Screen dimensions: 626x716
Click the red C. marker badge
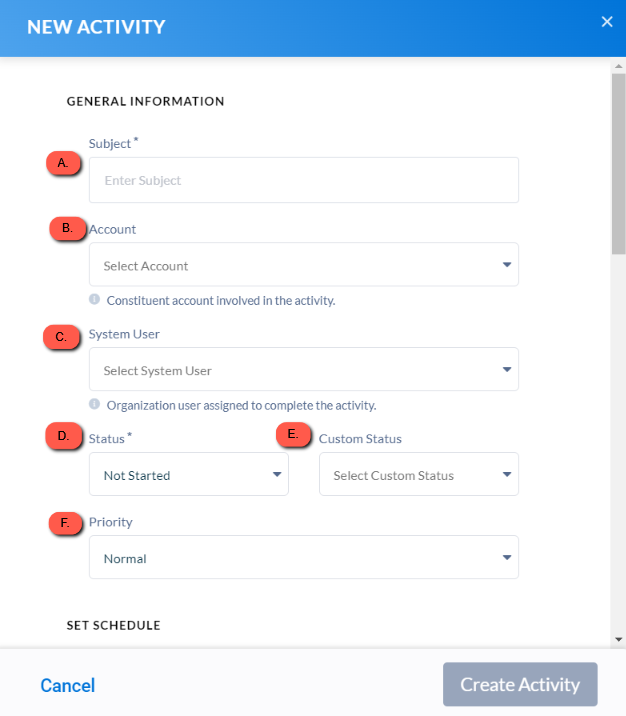[61, 337]
